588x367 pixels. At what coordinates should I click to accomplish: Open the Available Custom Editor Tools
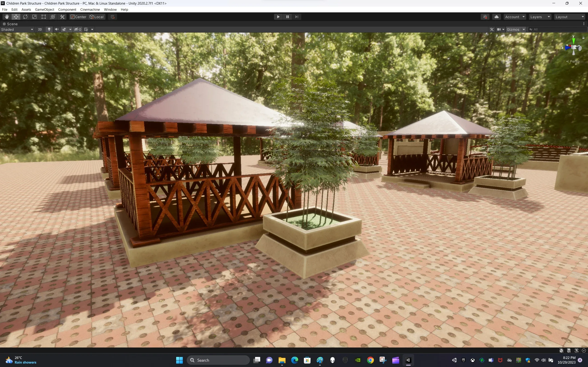tap(62, 17)
